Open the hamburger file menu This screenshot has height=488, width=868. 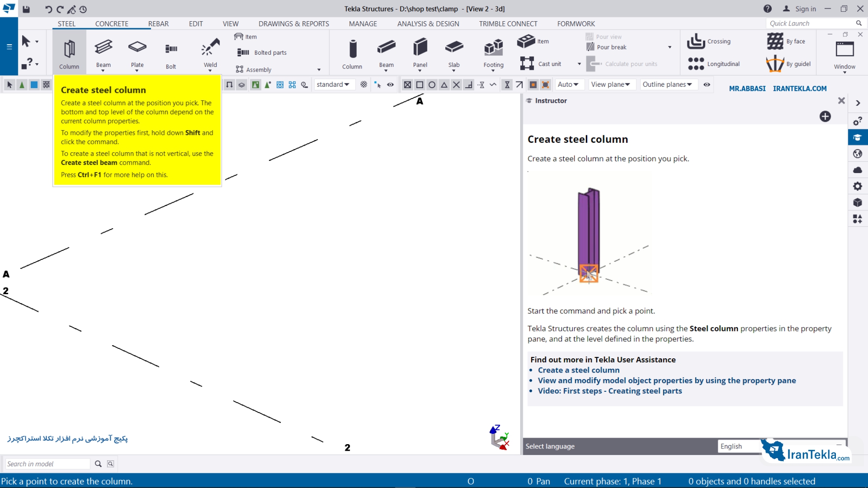(9, 46)
